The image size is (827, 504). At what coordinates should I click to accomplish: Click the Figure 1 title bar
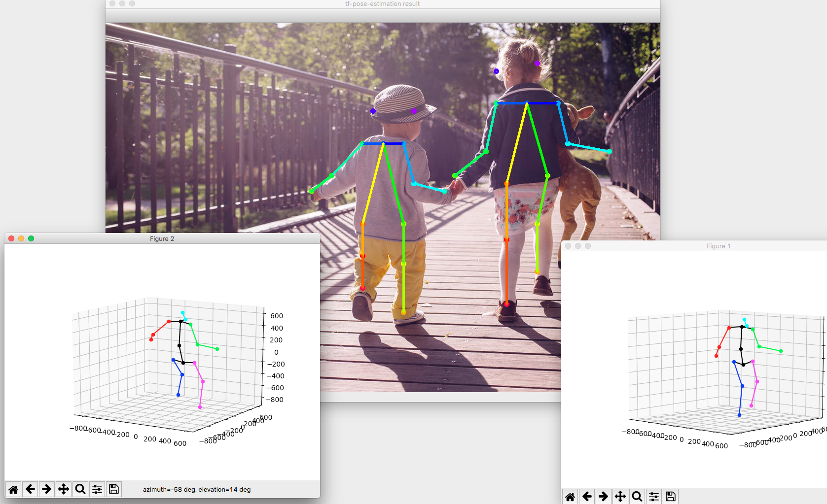(719, 246)
